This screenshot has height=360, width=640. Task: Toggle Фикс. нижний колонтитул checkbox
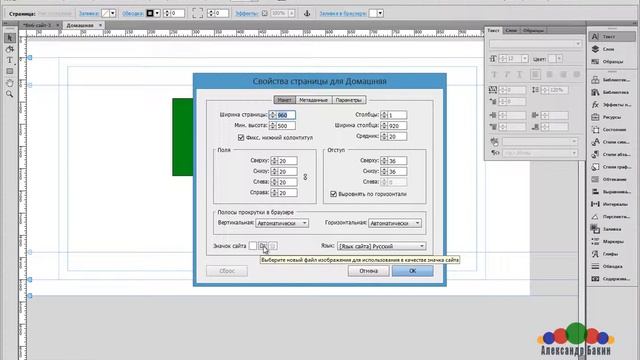pos(241,138)
